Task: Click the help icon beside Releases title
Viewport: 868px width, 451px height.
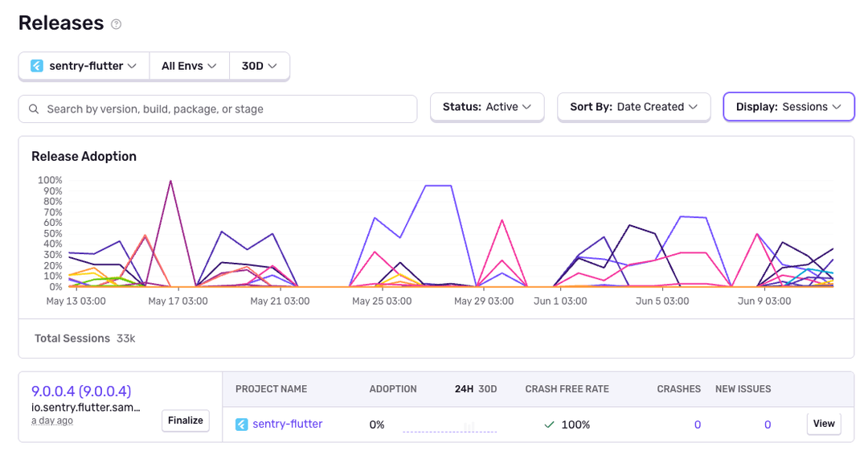Action: click(x=117, y=24)
